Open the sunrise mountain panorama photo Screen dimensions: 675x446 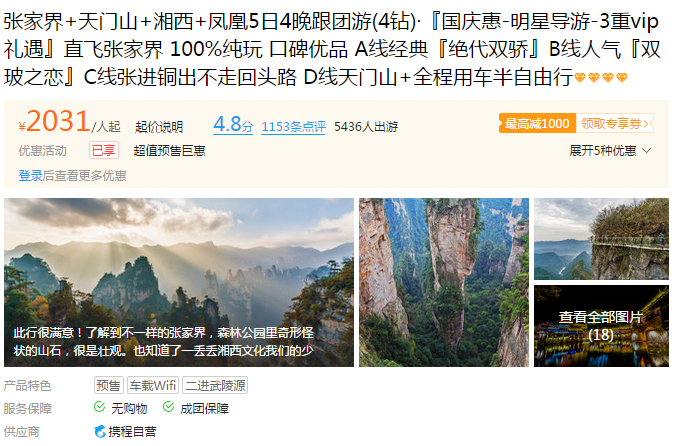(179, 282)
